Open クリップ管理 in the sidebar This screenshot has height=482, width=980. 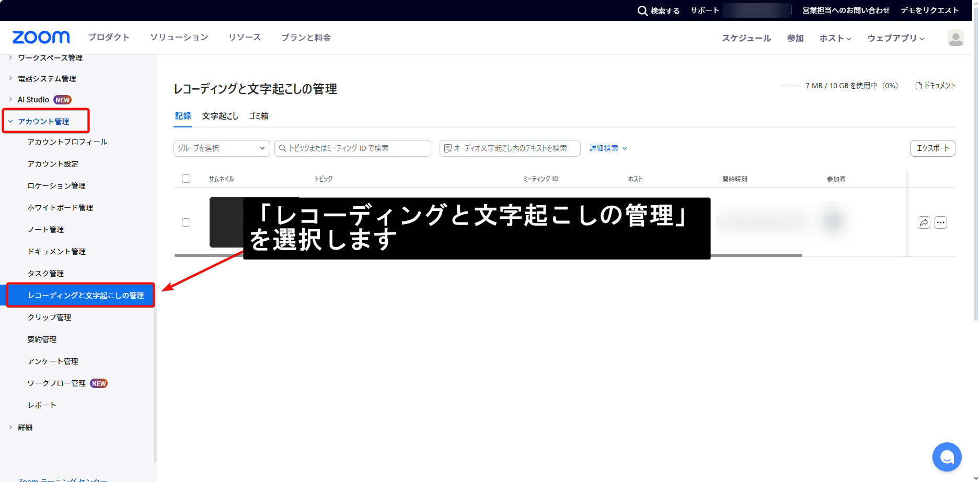pyautogui.click(x=49, y=318)
